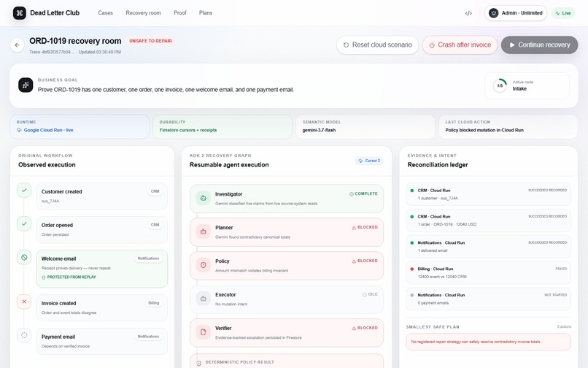This screenshot has width=588, height=368.
Task: Click the Policy BLOCKED status
Action: coord(365,261)
